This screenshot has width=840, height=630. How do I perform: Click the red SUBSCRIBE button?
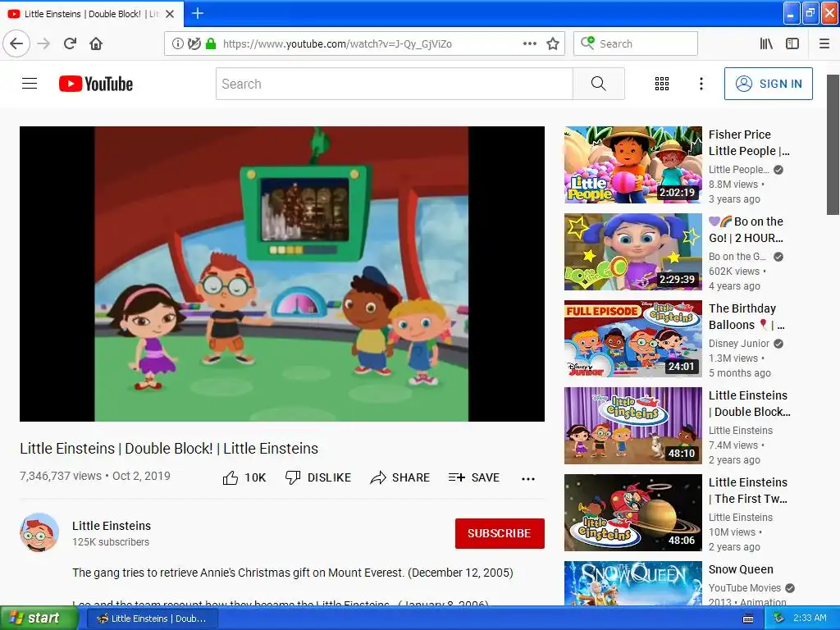(500, 533)
